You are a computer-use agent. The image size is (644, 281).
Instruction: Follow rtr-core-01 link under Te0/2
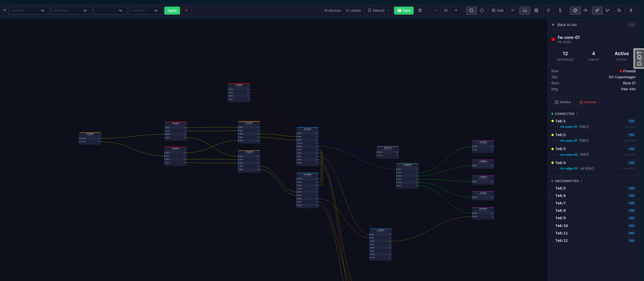(569, 141)
